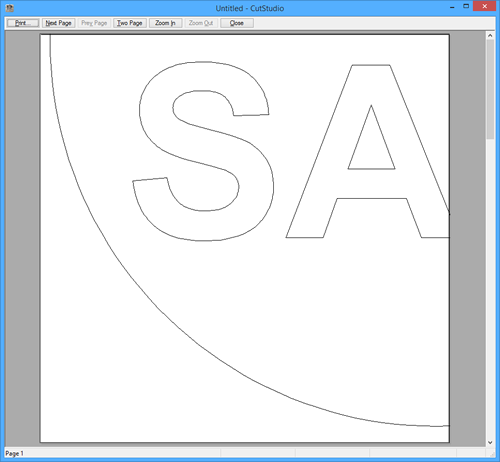Minimize the CutStudio window
The image size is (500, 462).
[452, 7]
